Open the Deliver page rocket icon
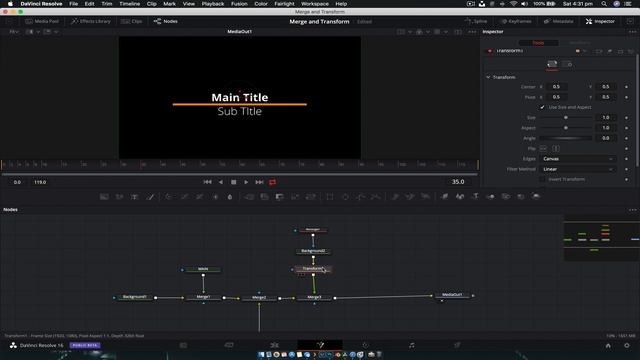The height and width of the screenshot is (360, 640). coord(457,345)
